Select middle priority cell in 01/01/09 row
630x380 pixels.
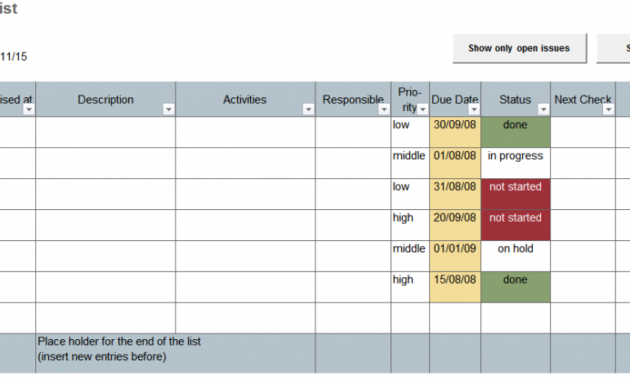(410, 256)
